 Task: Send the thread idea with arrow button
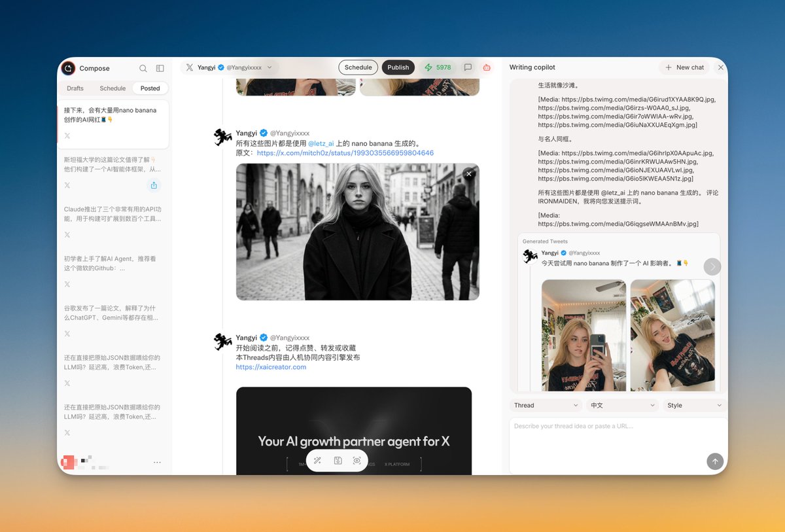(x=715, y=461)
